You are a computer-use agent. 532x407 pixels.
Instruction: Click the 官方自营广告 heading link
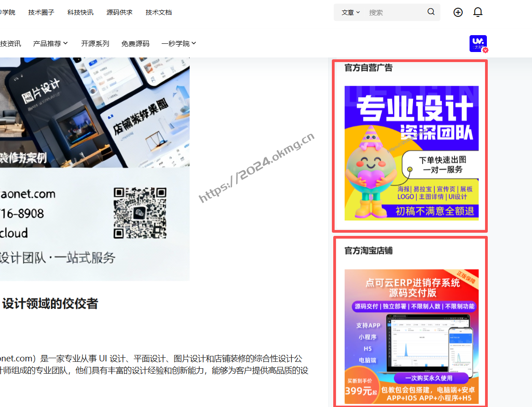(x=368, y=67)
